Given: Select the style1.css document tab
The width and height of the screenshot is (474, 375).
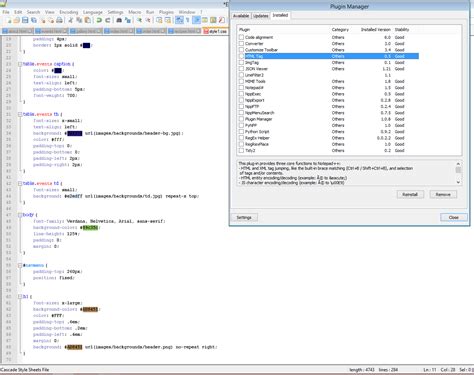Looking at the screenshot, I should (x=215, y=31).
